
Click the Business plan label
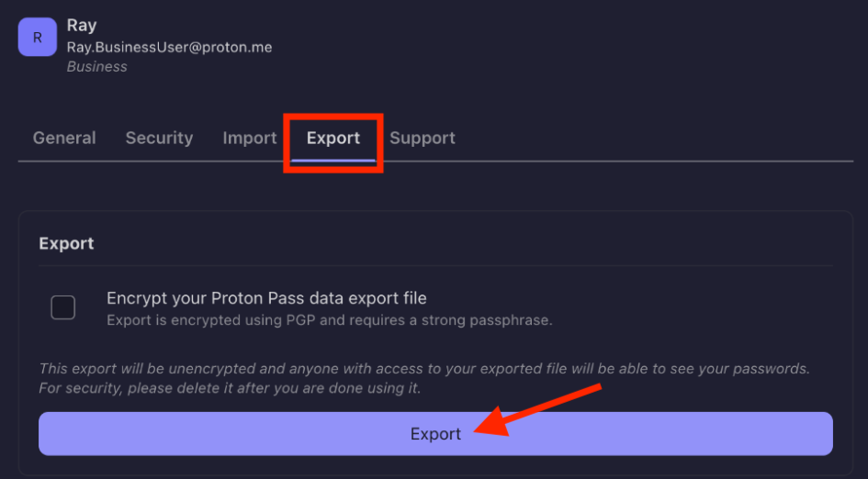pyautogui.click(x=96, y=67)
